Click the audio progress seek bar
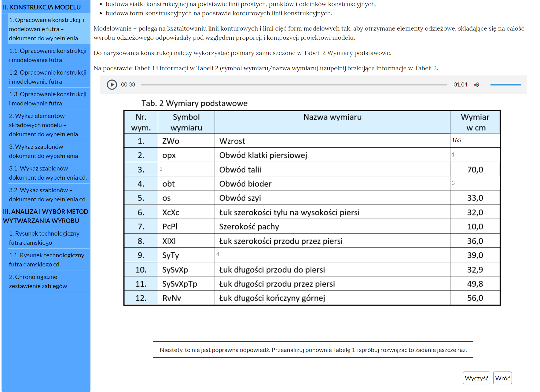 pos(294,85)
